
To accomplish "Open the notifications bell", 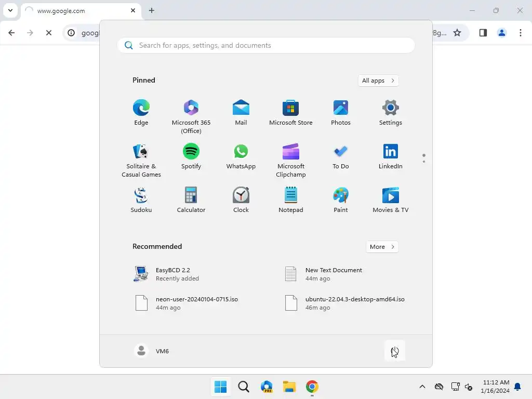I will tap(518, 387).
